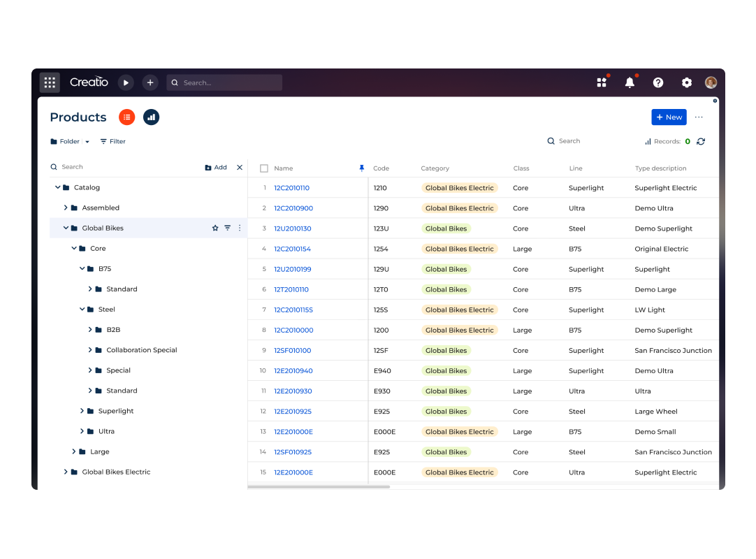Open the help question mark icon
The height and width of the screenshot is (559, 756).
658,82
